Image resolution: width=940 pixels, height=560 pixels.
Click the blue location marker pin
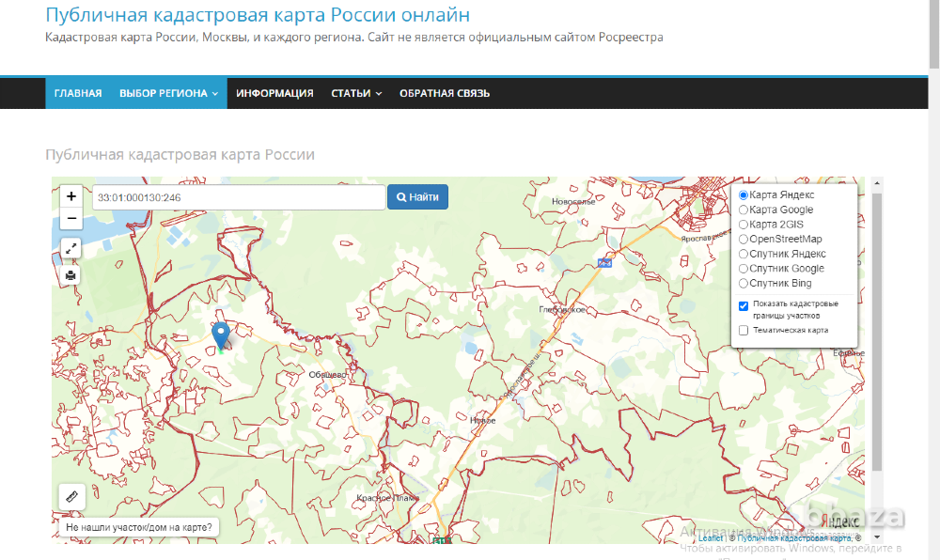point(221,334)
